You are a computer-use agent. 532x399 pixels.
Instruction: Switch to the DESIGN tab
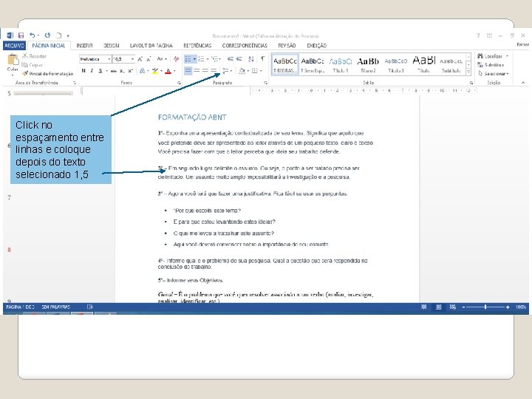click(x=112, y=46)
